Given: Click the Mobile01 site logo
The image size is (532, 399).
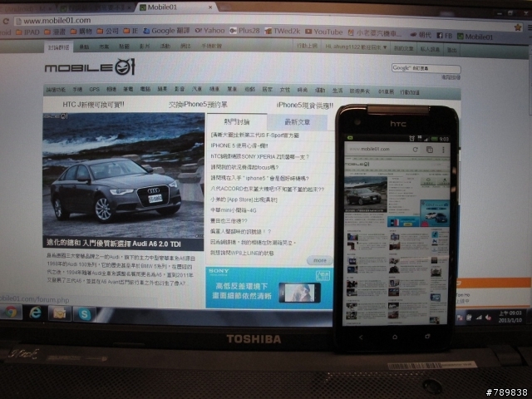Looking at the screenshot, I should click(x=90, y=66).
